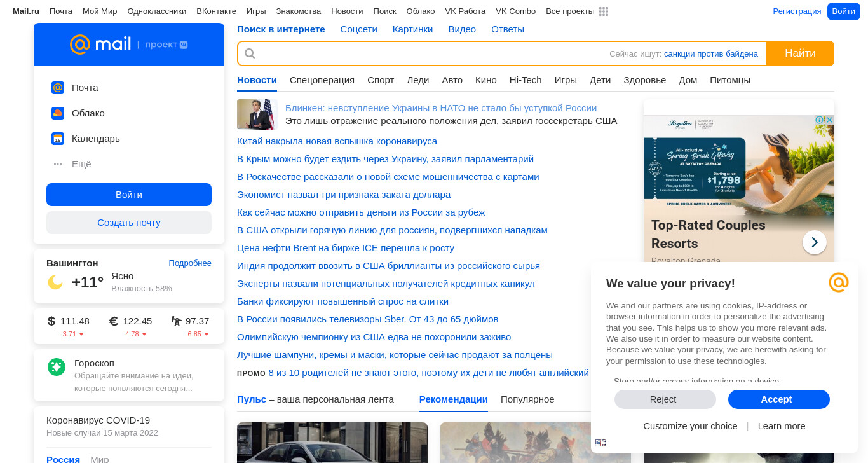Image resolution: width=868 pixels, height=463 pixels.
Task: Select the Картинки search tab
Action: click(412, 29)
